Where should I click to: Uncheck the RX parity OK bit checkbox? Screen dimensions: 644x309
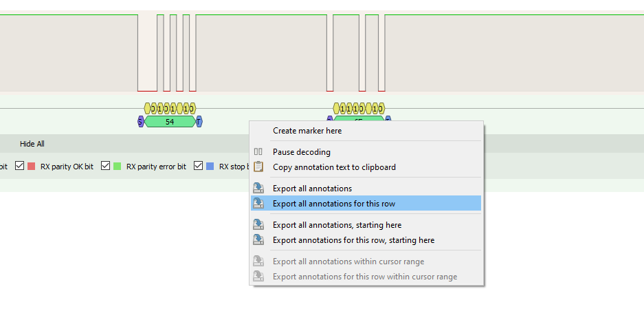pos(19,166)
